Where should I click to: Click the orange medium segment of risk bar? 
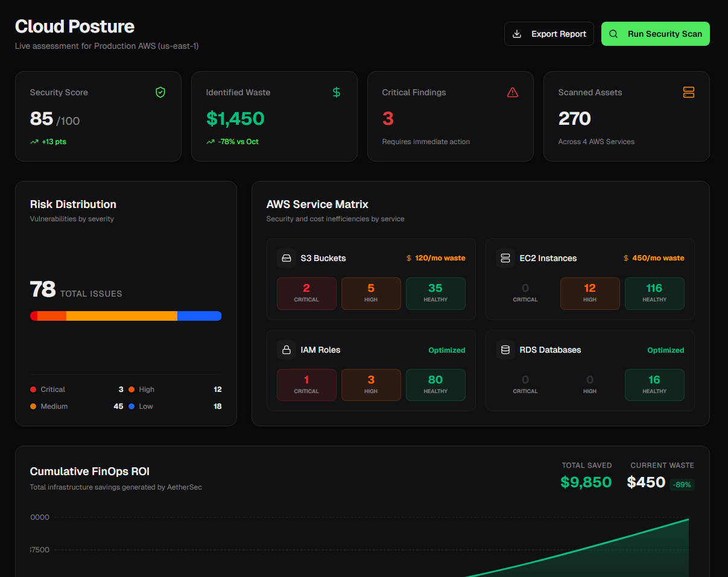pos(121,316)
